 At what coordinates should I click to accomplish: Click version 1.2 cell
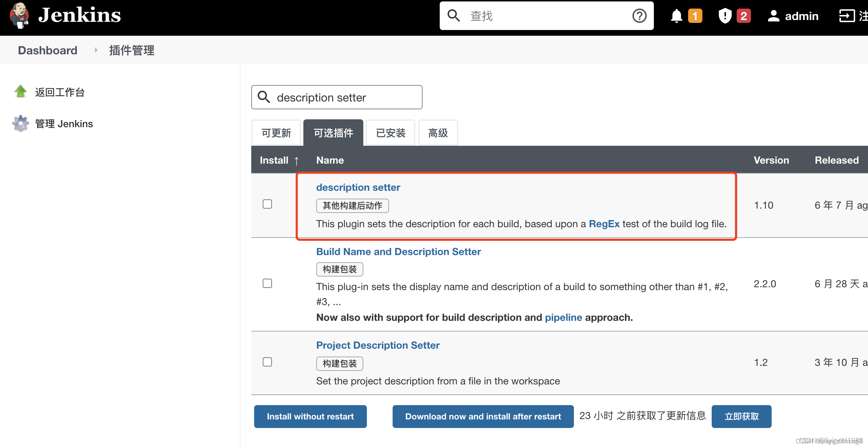click(x=761, y=363)
